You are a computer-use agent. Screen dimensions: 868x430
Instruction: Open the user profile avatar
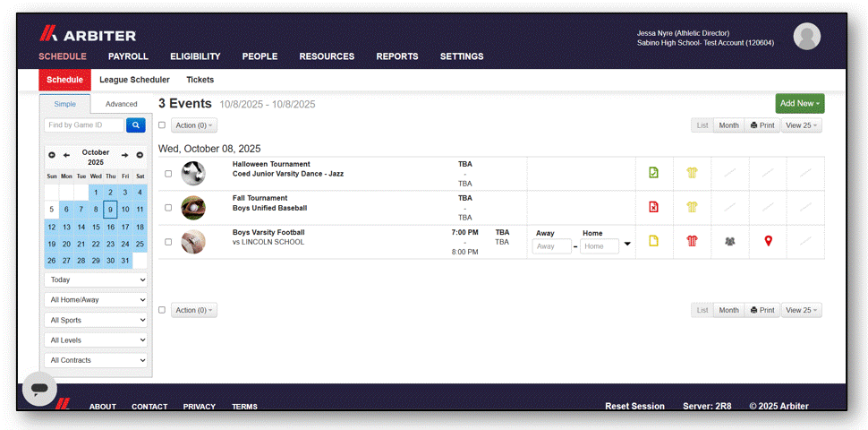pos(806,37)
